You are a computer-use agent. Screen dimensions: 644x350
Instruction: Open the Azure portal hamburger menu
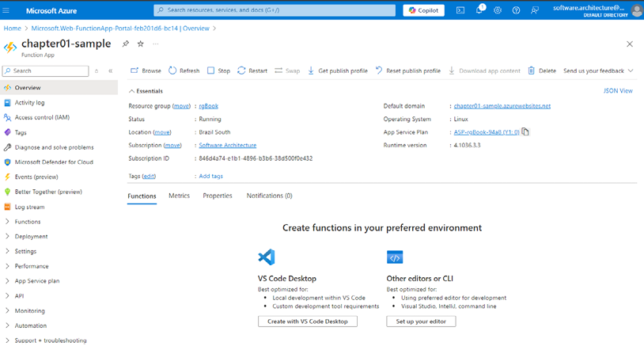point(6,10)
